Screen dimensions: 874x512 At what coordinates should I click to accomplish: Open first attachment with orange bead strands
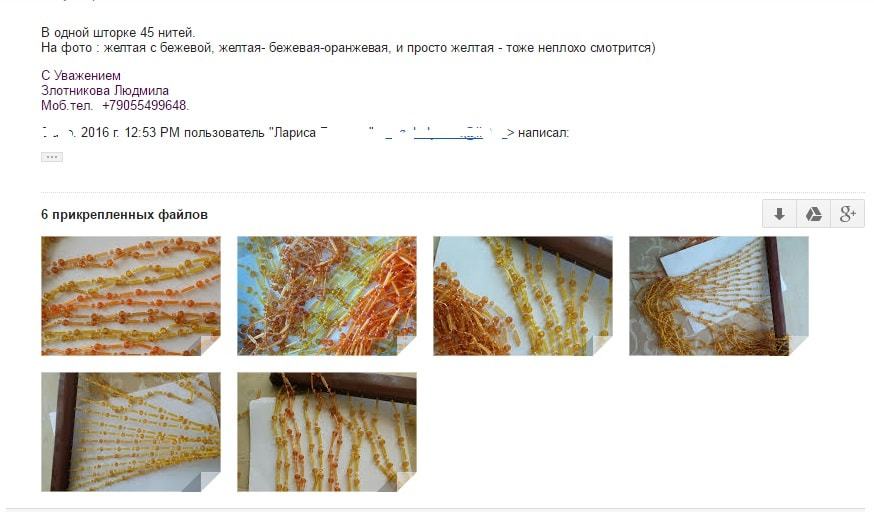131,296
